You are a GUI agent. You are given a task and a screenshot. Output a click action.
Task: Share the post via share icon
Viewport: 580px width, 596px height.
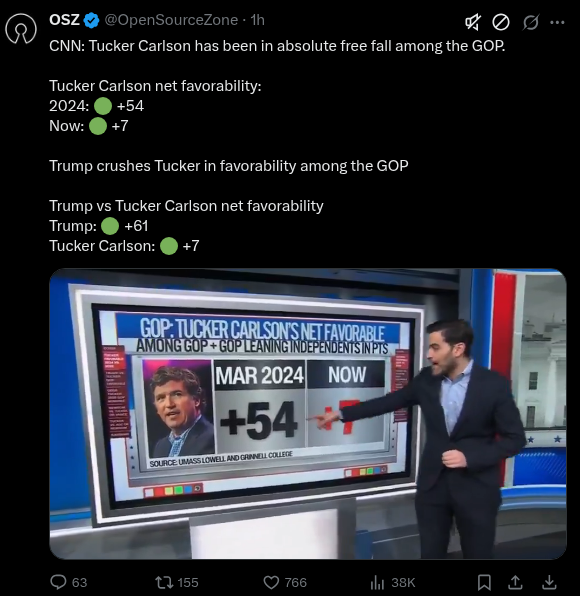[x=515, y=582]
